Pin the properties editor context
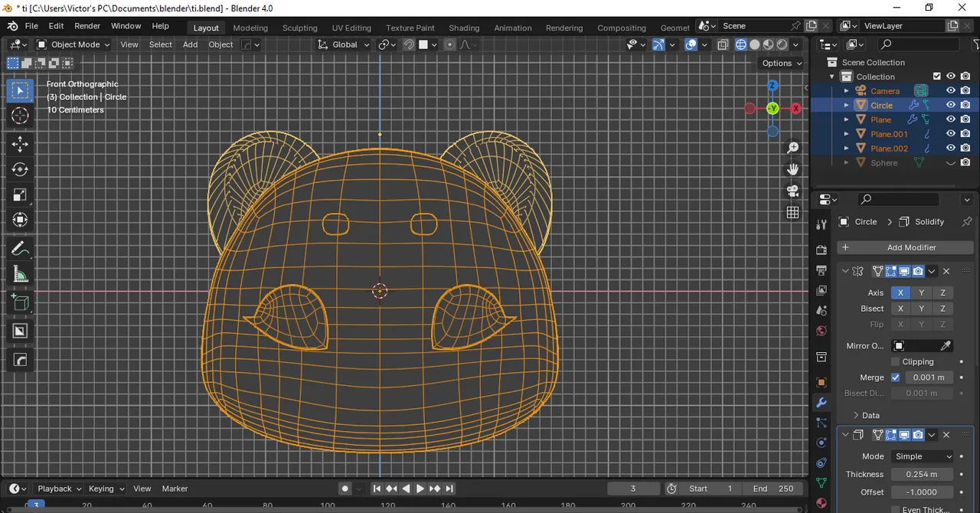980x513 pixels. 966,222
